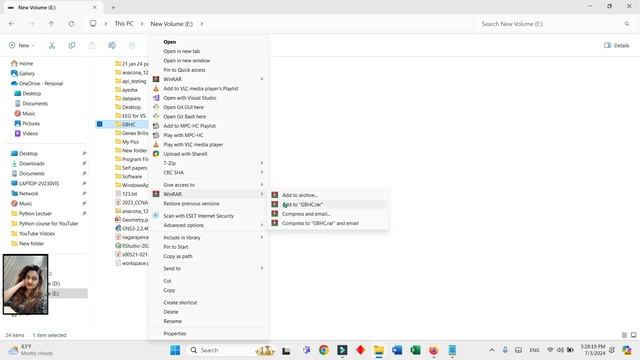Open Chrome from the taskbar
The width and height of the screenshot is (640, 360).
(x=324, y=350)
